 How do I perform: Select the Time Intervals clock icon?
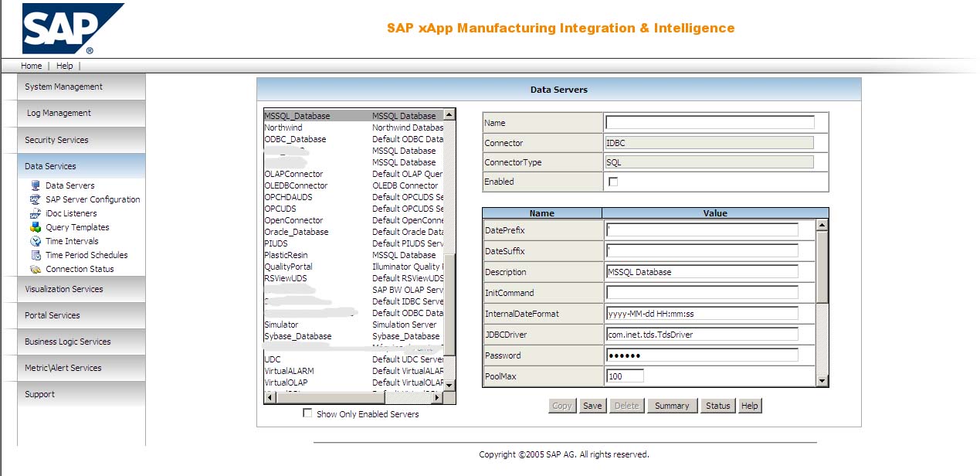(36, 241)
